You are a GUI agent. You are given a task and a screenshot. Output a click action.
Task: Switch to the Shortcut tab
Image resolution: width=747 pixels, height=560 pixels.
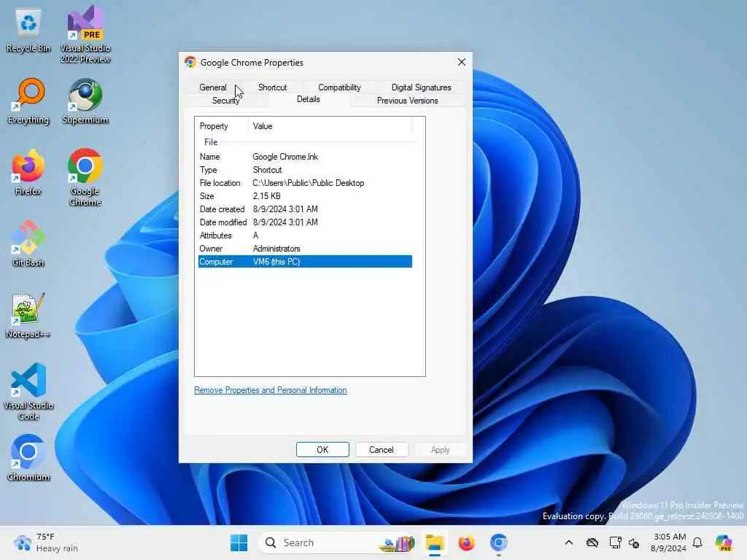273,87
